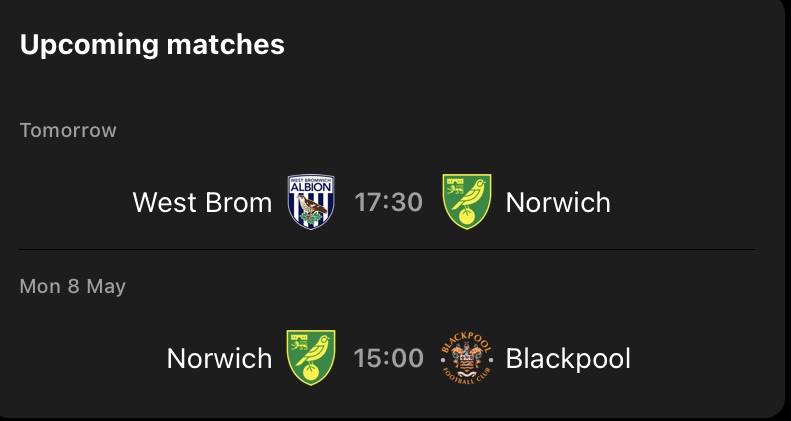This screenshot has height=421, width=791.
Task: Click the divider line between the fixtures
Action: 387,249
